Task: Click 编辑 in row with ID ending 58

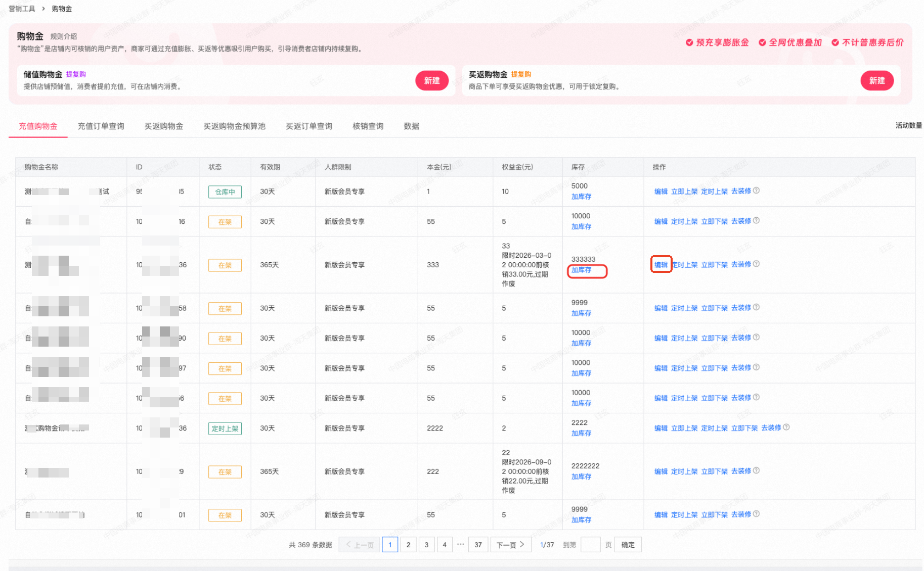Action: coord(661,308)
